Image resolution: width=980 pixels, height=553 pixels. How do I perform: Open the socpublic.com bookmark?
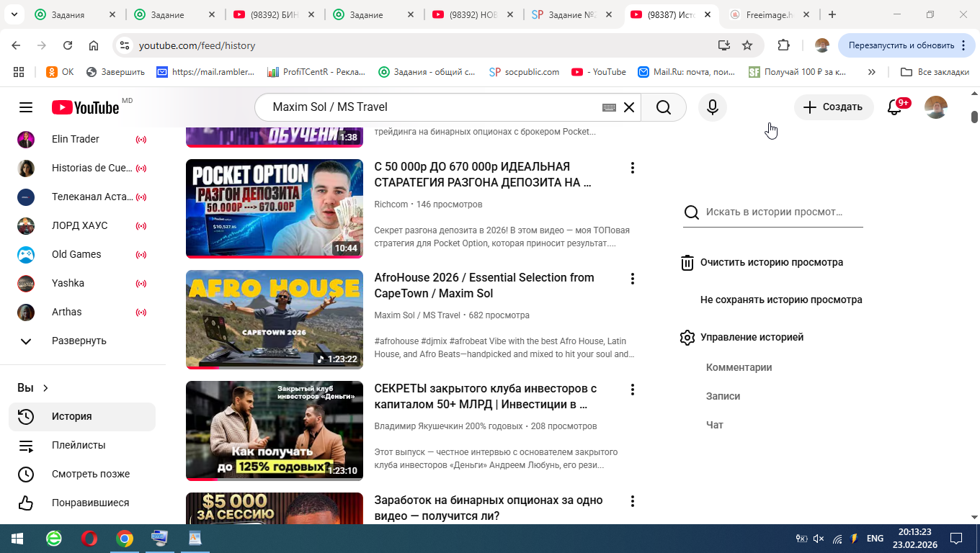point(524,72)
